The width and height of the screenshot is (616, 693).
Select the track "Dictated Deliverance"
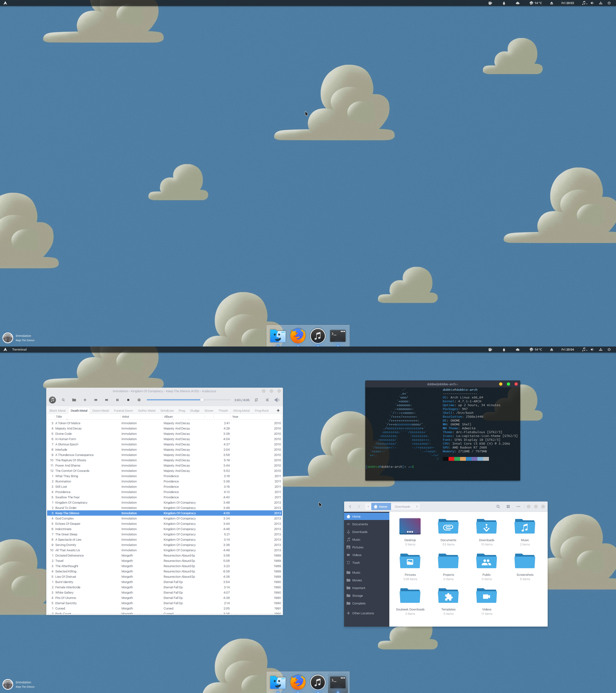pyautogui.click(x=164, y=555)
